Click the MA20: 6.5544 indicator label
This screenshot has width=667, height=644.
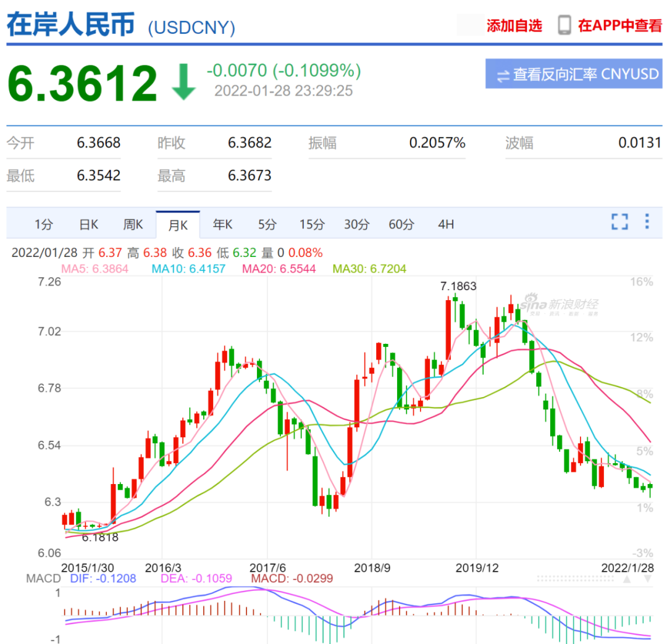[x=279, y=269]
